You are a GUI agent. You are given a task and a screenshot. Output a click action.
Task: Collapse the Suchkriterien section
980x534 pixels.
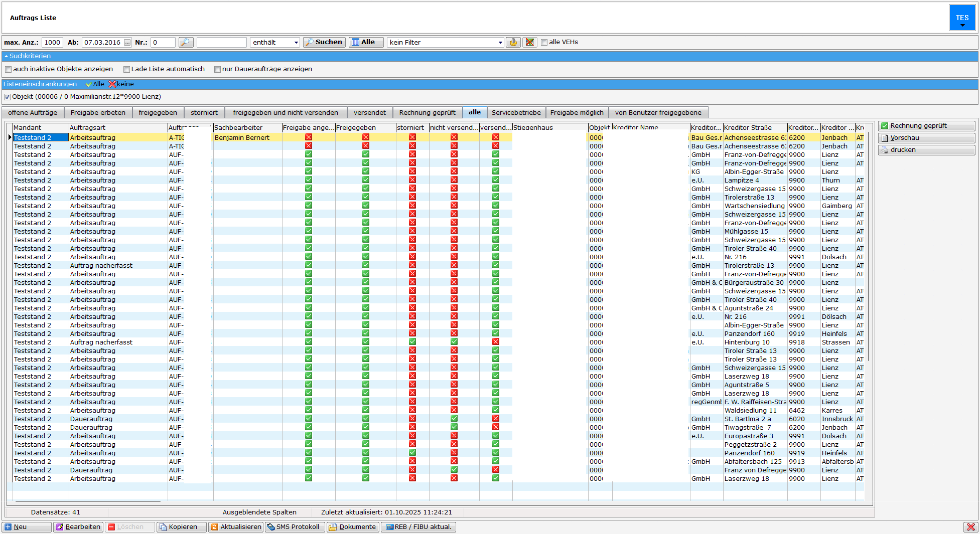[6, 56]
